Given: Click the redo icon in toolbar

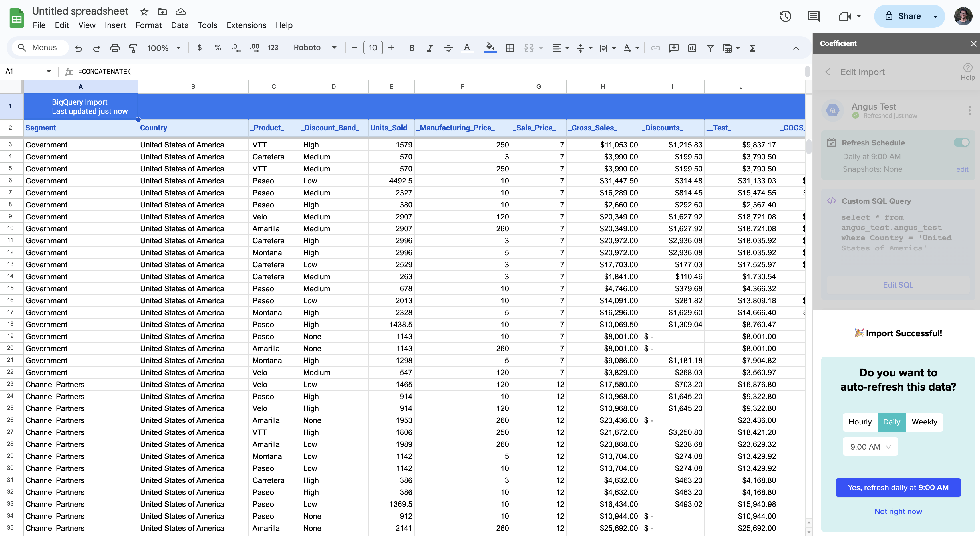Looking at the screenshot, I should pyautogui.click(x=97, y=48).
